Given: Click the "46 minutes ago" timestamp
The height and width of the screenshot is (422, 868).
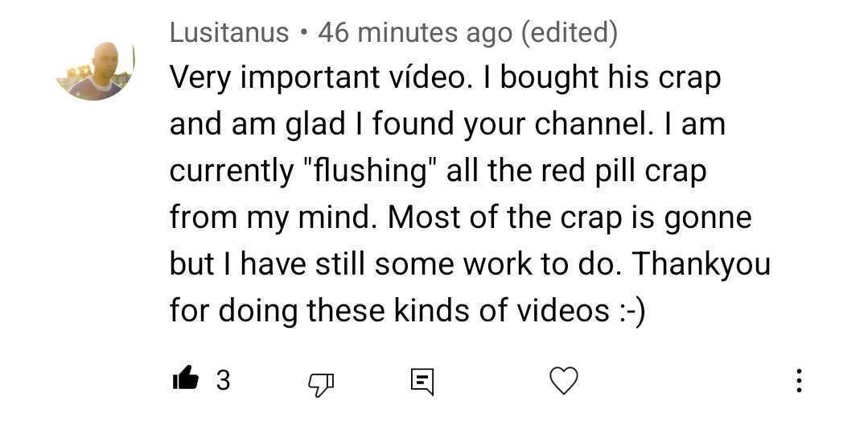Looking at the screenshot, I should (x=415, y=33).
